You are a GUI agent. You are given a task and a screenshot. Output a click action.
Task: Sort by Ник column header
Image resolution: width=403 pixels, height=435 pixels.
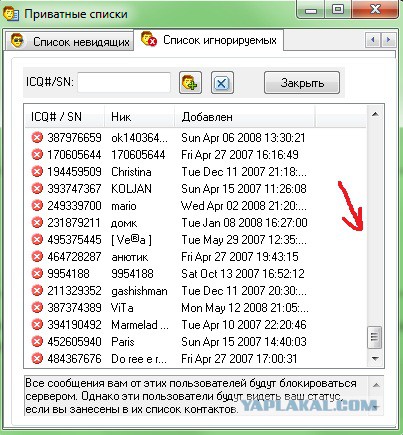[139, 117]
